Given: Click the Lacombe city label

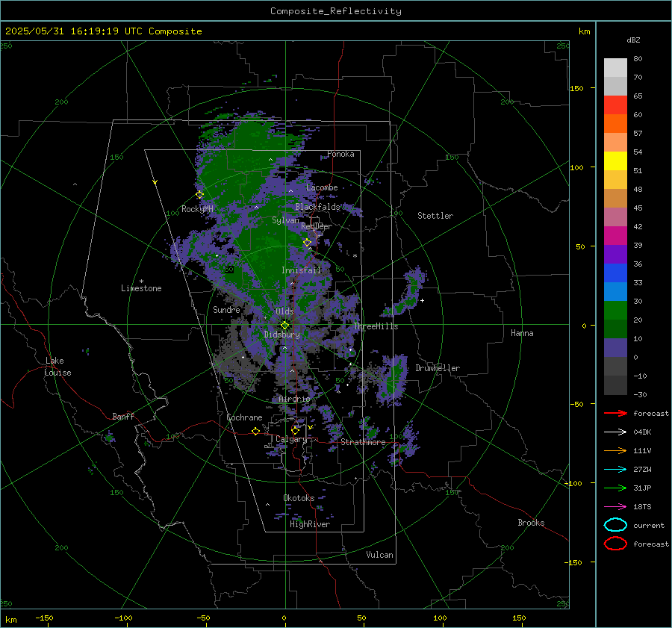Looking at the screenshot, I should pyautogui.click(x=322, y=187).
